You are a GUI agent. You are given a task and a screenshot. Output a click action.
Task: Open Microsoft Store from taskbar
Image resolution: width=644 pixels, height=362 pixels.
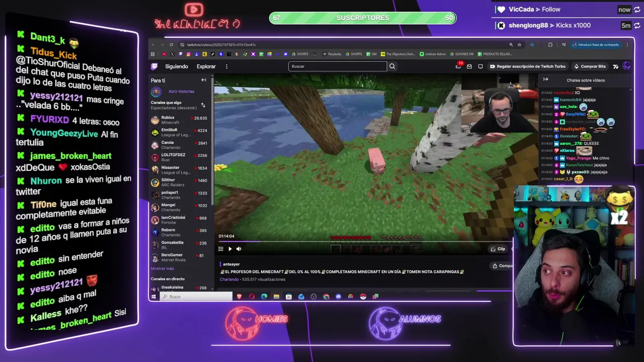pos(289,297)
